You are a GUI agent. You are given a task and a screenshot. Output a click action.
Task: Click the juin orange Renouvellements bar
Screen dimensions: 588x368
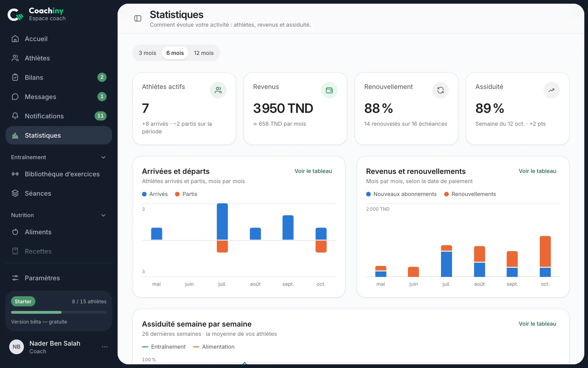pos(413,272)
